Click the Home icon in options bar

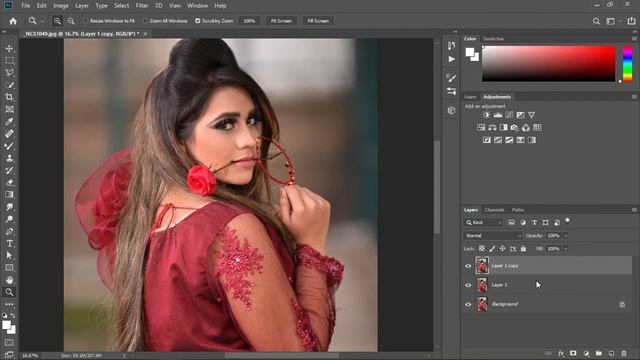[x=13, y=21]
